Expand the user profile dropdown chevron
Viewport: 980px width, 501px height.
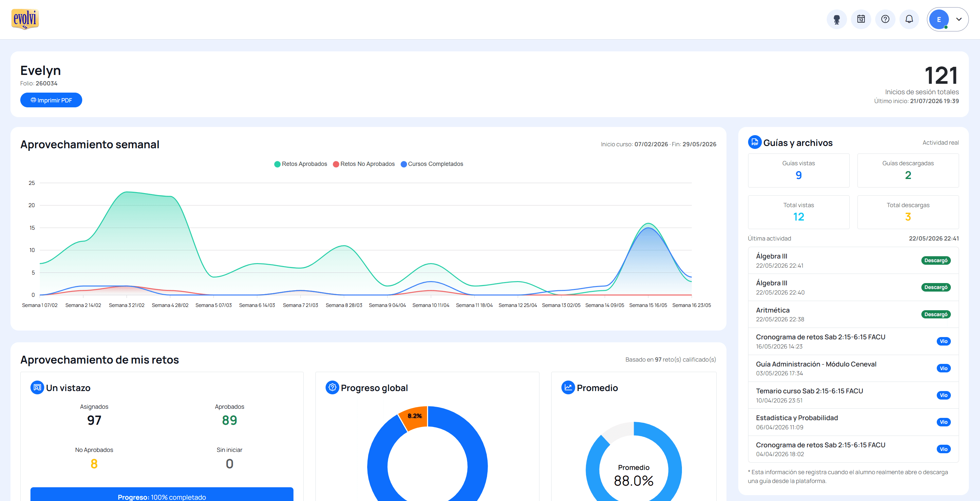point(959,19)
